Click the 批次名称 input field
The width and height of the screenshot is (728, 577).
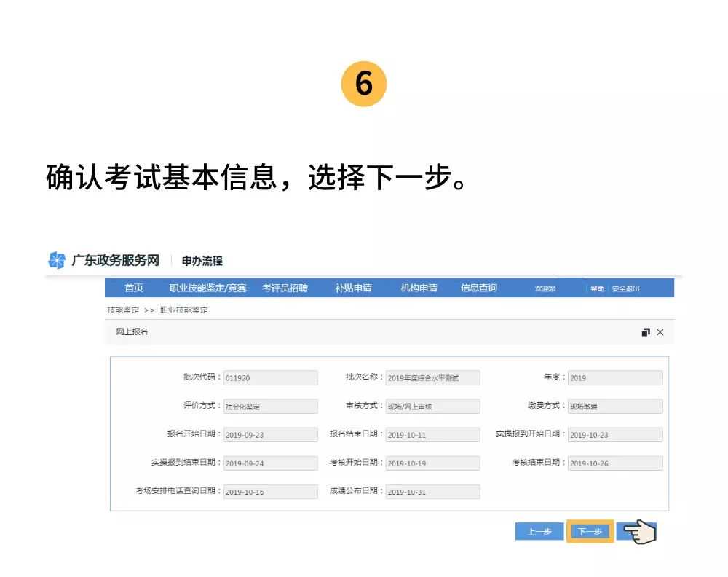(x=432, y=378)
